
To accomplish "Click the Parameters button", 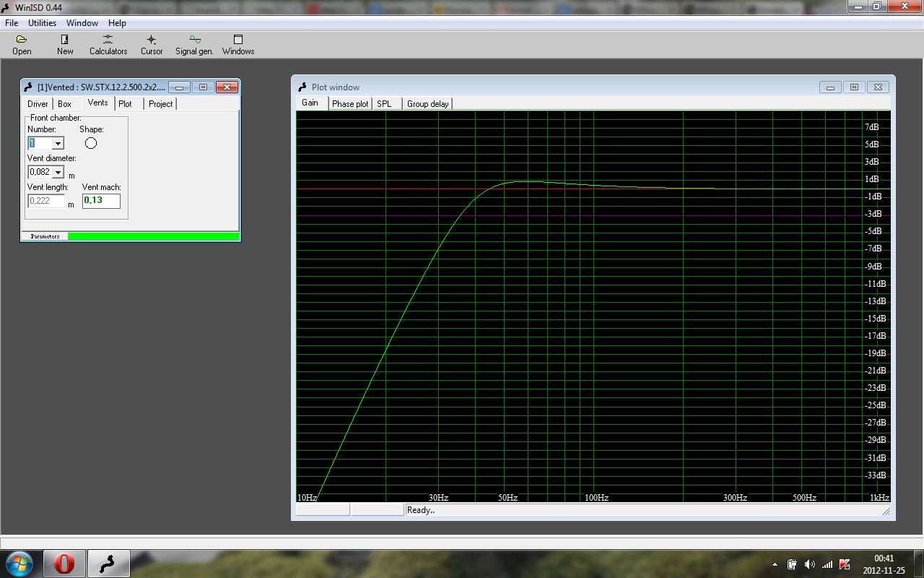I will (45, 236).
